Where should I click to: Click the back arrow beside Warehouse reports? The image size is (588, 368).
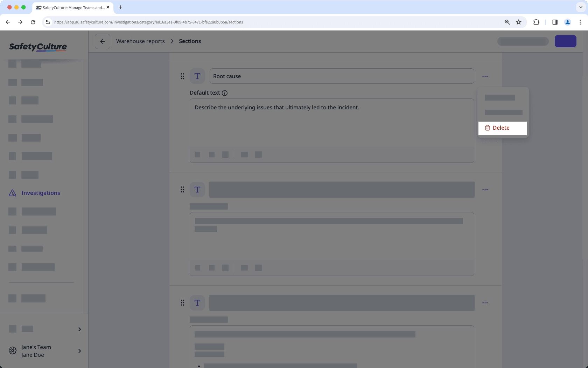[102, 41]
